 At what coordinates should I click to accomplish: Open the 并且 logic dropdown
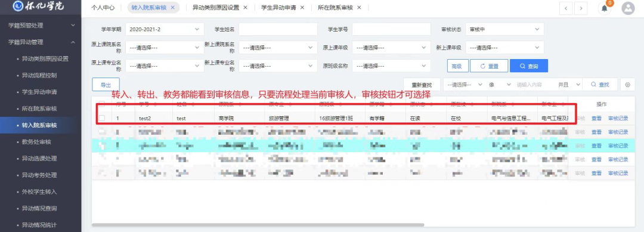click(x=569, y=85)
